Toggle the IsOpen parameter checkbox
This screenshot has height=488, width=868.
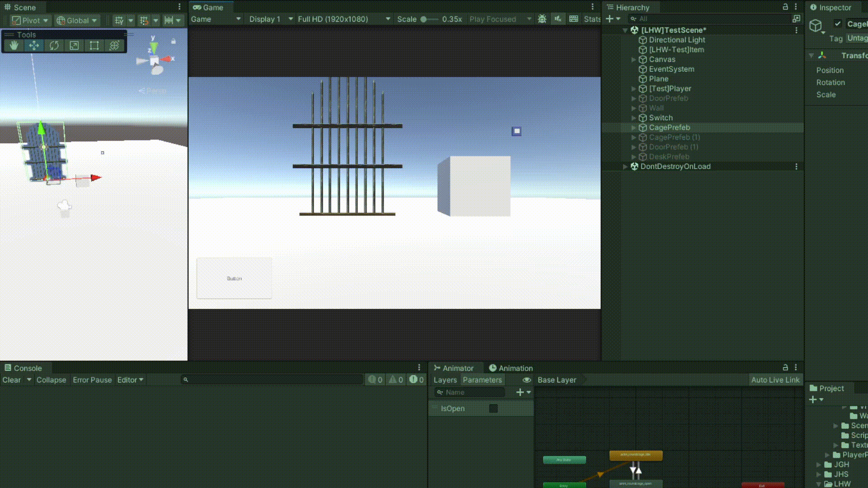pyautogui.click(x=493, y=408)
